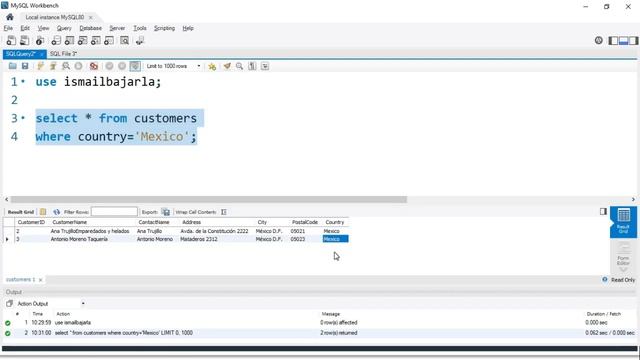This screenshot has height=360, width=640.
Task: Open find magnifier icon in query toolbar
Action: [240, 66]
